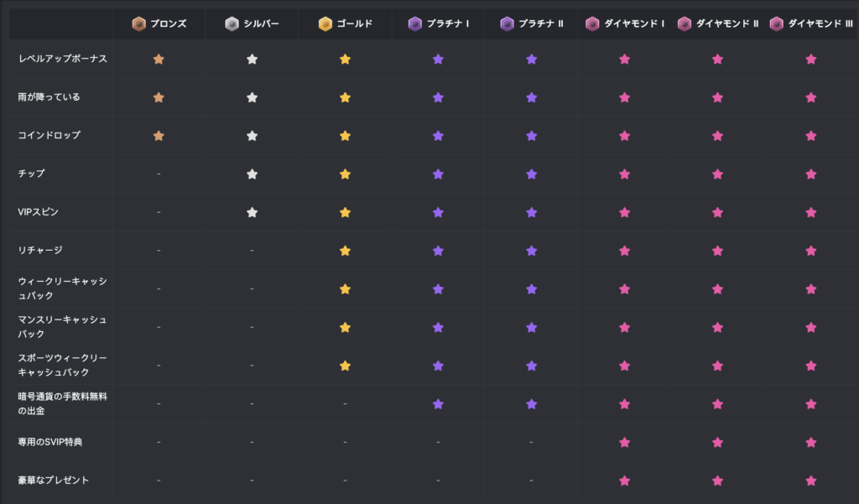Click the 雨が降っている row label
859x504 pixels.
point(49,97)
